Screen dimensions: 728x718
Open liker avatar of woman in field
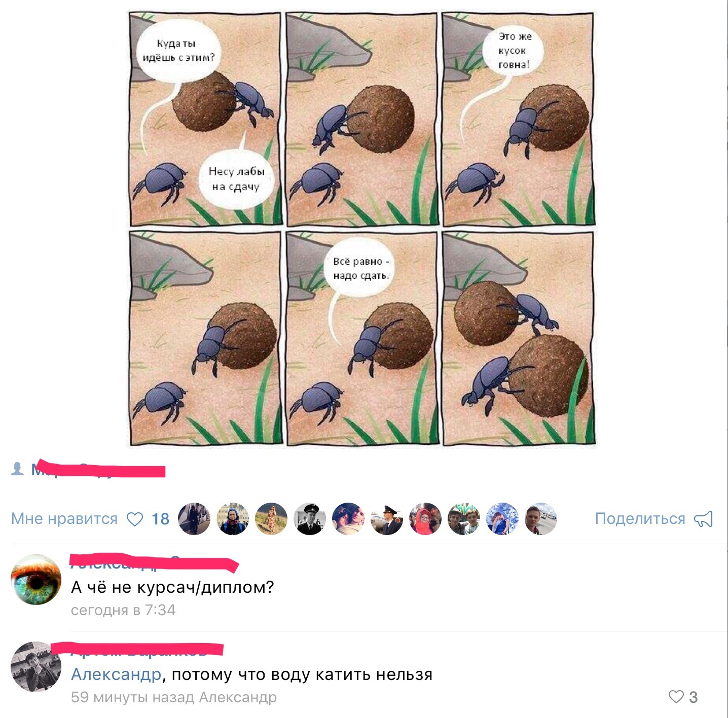[x=271, y=519]
